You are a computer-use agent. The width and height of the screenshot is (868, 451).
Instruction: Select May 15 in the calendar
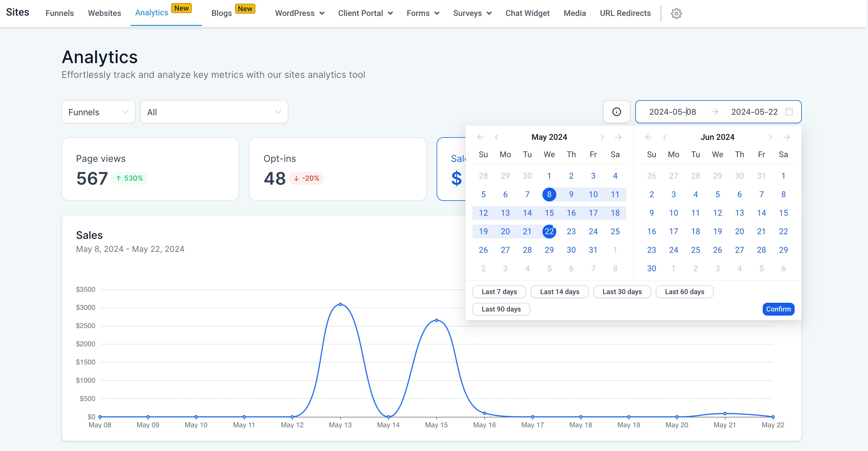(x=549, y=213)
